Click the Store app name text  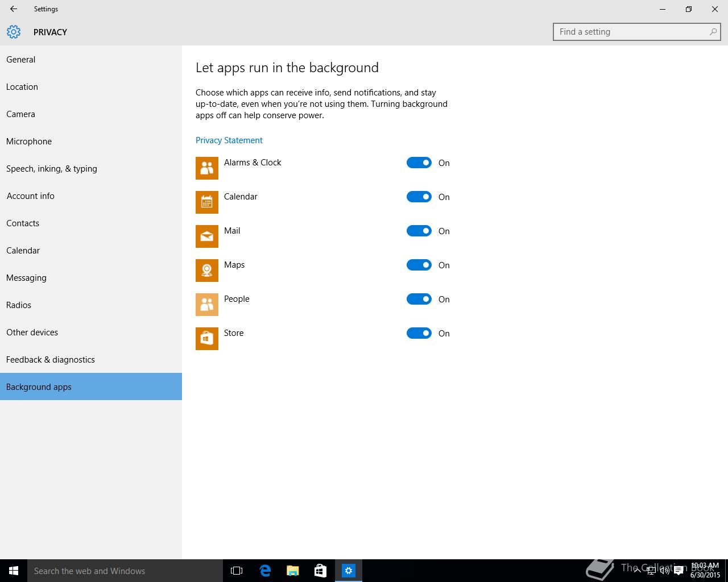pyautogui.click(x=234, y=333)
